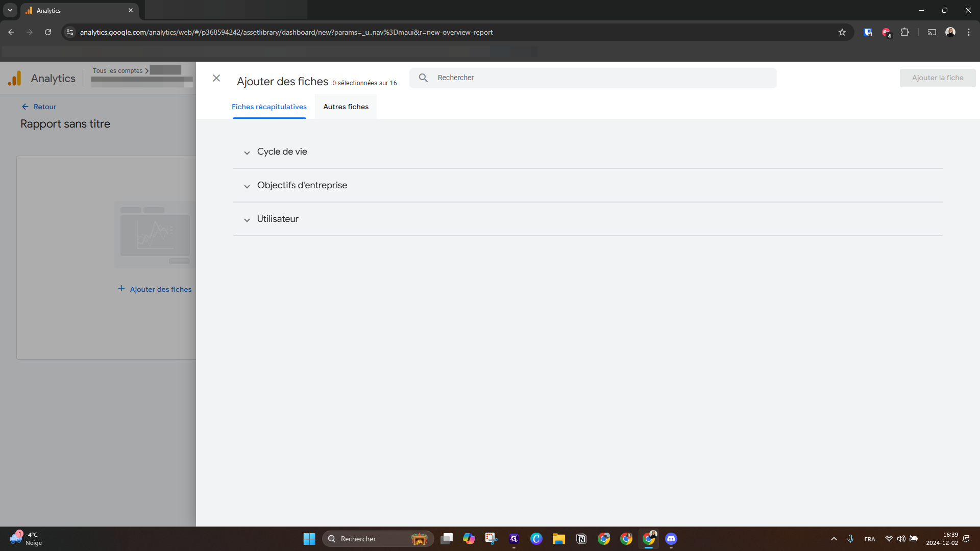This screenshot has height=551, width=980.
Task: Expand the Cycle de vie section
Action: point(587,152)
